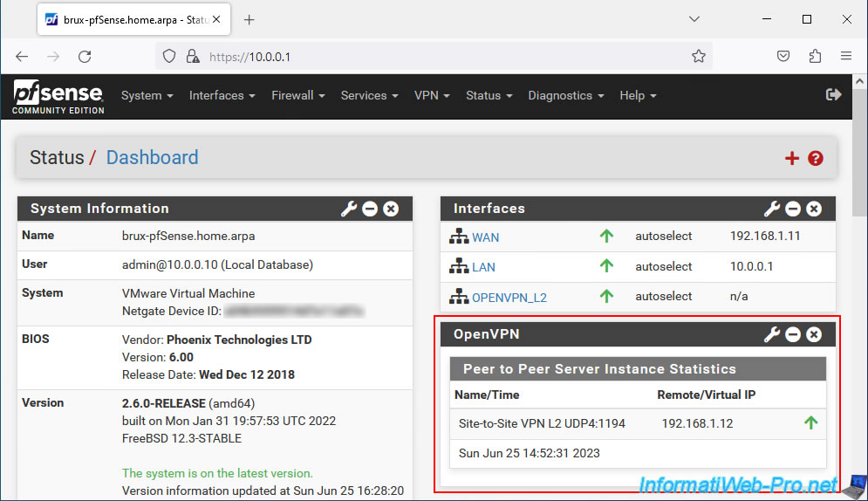The width and height of the screenshot is (868, 501).
Task: Expand the Help dropdown menu
Action: (638, 96)
